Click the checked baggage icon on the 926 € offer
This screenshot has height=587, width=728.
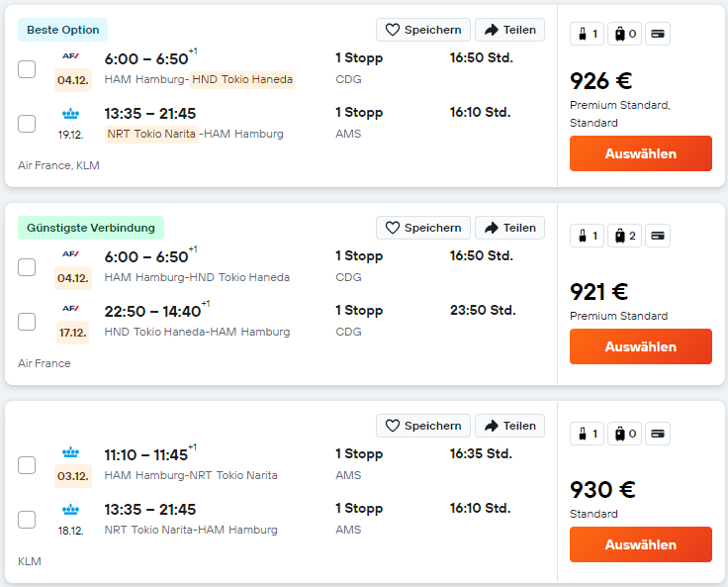pyautogui.click(x=625, y=34)
